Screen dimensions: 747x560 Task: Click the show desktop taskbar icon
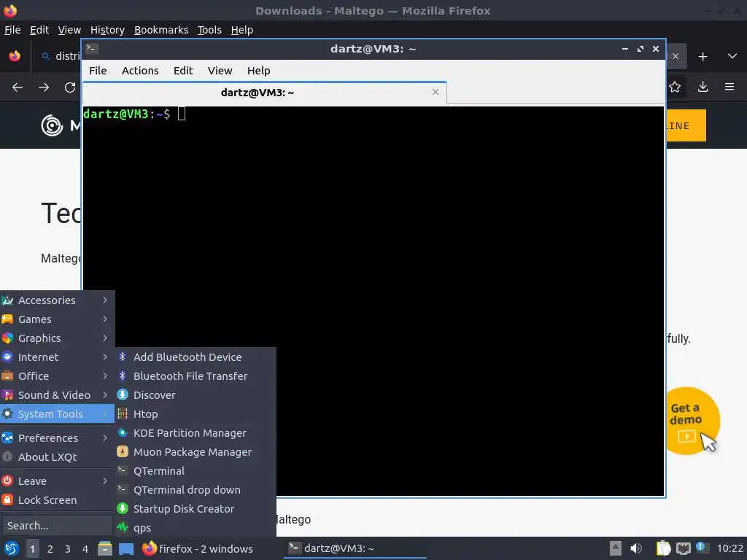pyautogui.click(x=125, y=549)
